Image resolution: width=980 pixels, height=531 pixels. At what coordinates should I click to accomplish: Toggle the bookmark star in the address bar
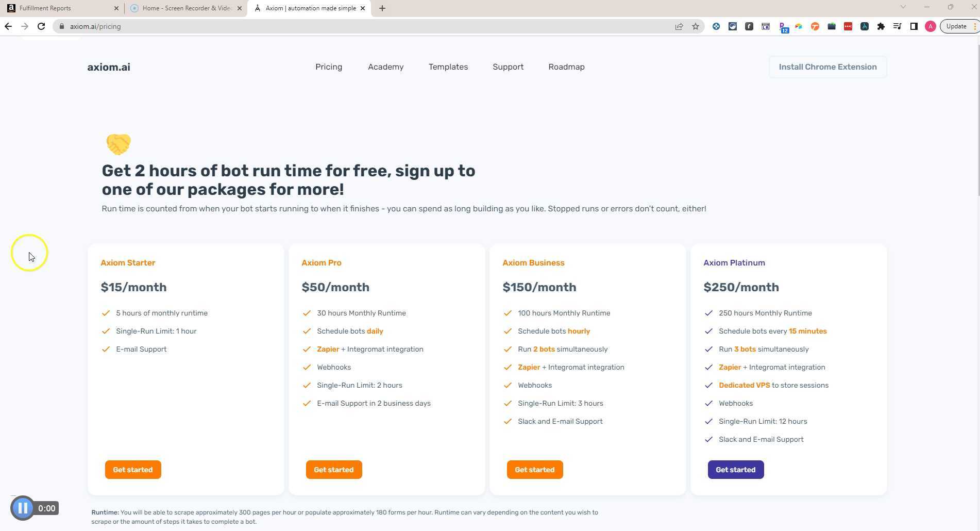tap(696, 26)
